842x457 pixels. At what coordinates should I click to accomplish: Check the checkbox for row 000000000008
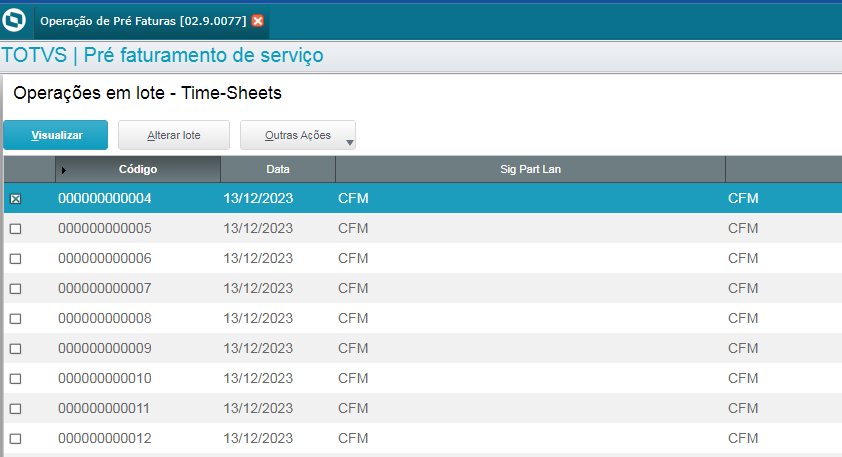16,319
